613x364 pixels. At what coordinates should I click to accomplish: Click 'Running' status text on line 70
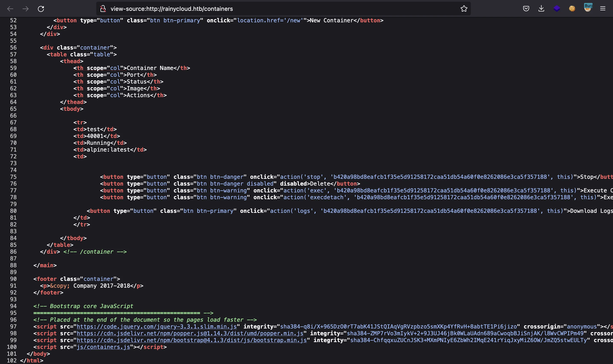(x=98, y=143)
